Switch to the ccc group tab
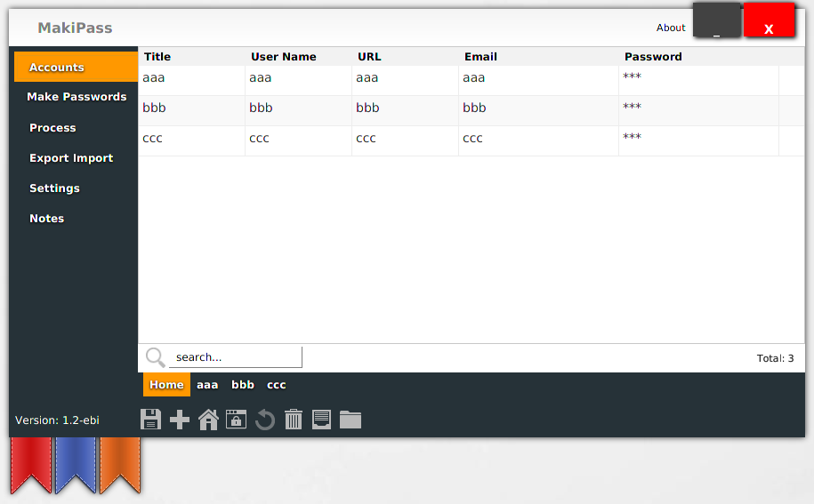Screen dimensions: 814x504 tap(276, 385)
